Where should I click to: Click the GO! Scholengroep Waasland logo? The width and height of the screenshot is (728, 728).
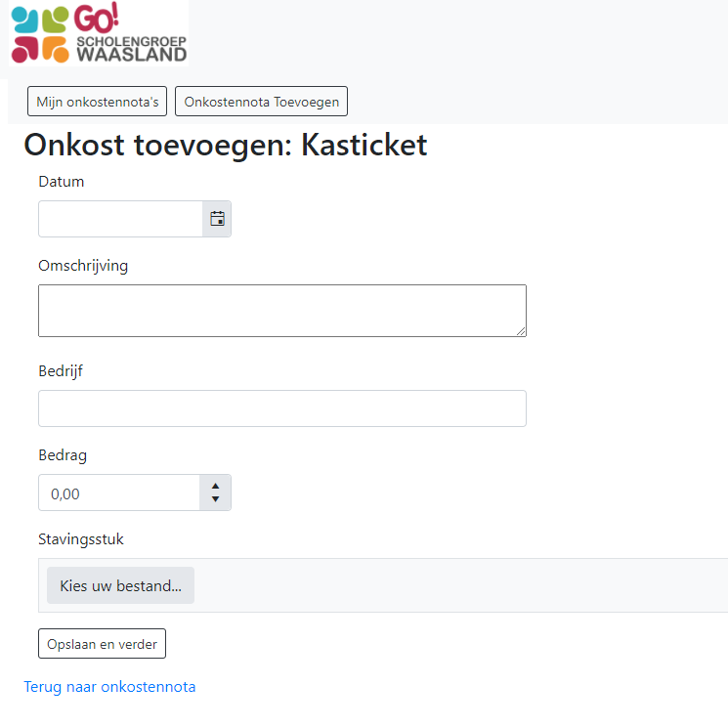[98, 34]
